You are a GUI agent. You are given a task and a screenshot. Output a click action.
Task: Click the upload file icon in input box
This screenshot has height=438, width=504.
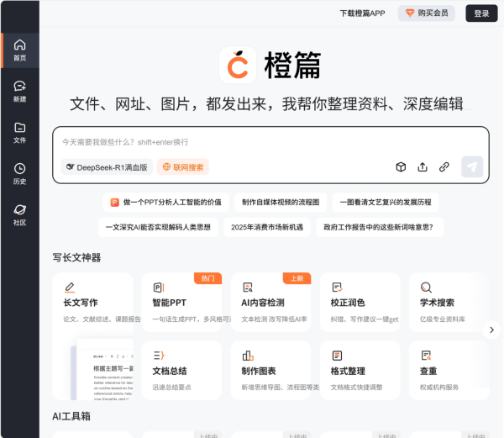click(x=423, y=167)
